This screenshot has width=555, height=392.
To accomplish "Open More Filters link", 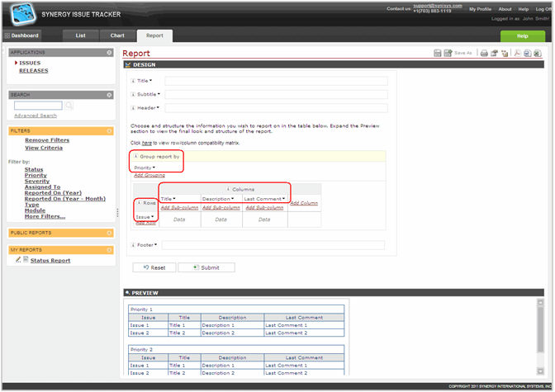I will [x=45, y=216].
